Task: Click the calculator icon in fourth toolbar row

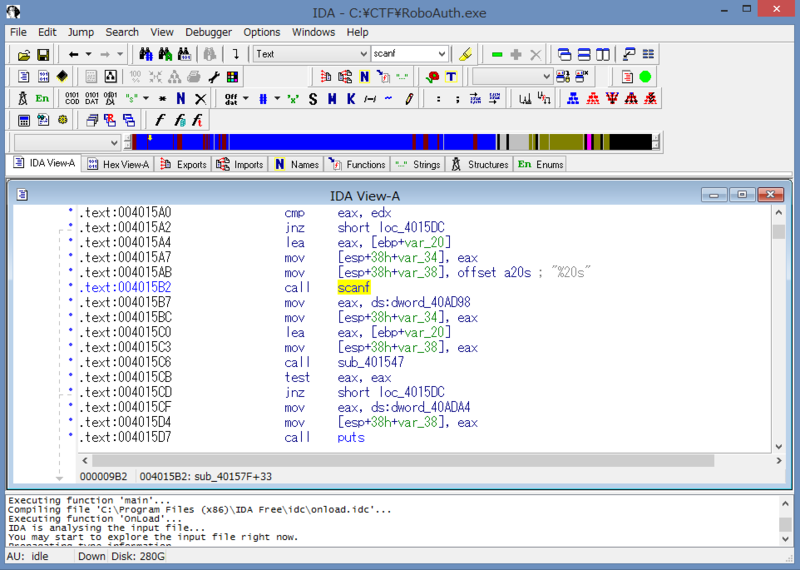Action: click(24, 120)
